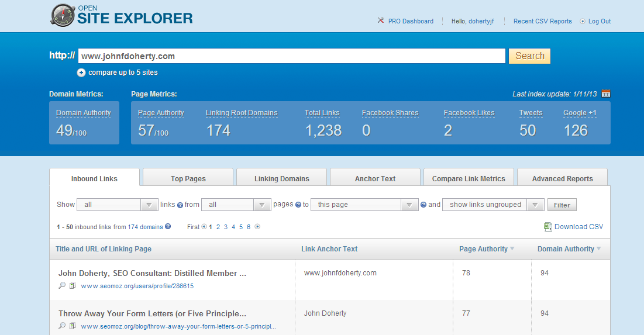Click magnifier icon under Throw Away Your Form Letters
The image size is (644, 335).
62,326
